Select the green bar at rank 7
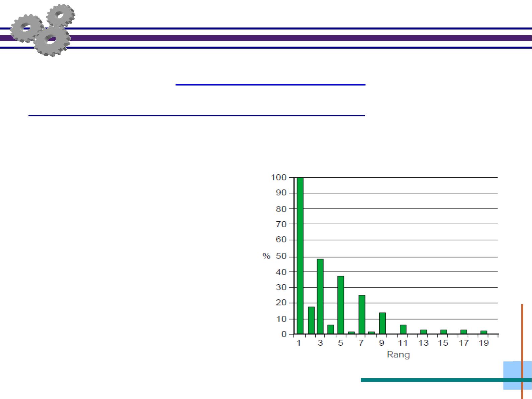The height and width of the screenshot is (399, 532). tap(362, 315)
